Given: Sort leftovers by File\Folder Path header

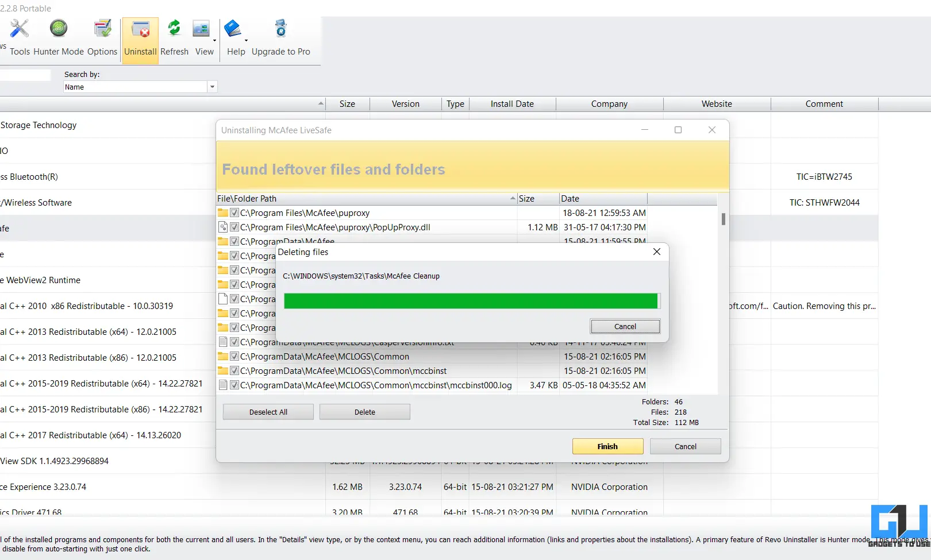Looking at the screenshot, I should [x=367, y=199].
